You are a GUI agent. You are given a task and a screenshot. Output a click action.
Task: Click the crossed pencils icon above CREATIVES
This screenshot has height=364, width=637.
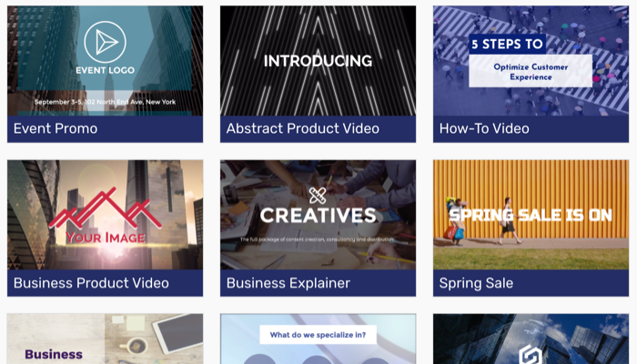[318, 196]
